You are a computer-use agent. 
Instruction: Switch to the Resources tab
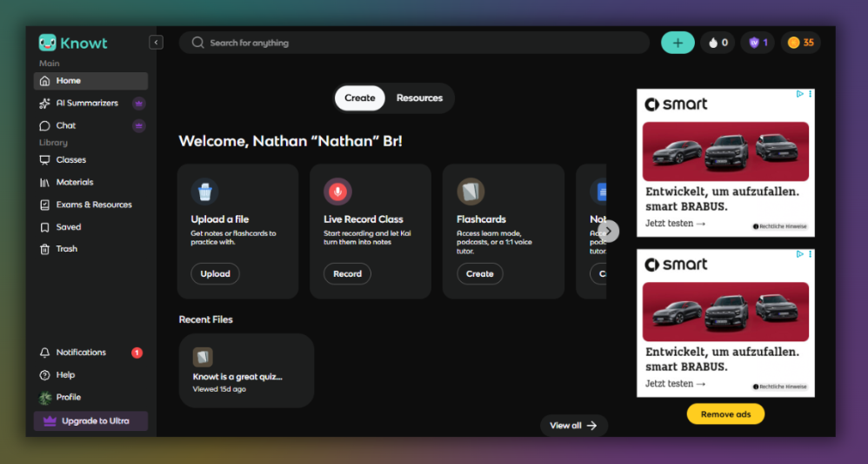(x=419, y=98)
